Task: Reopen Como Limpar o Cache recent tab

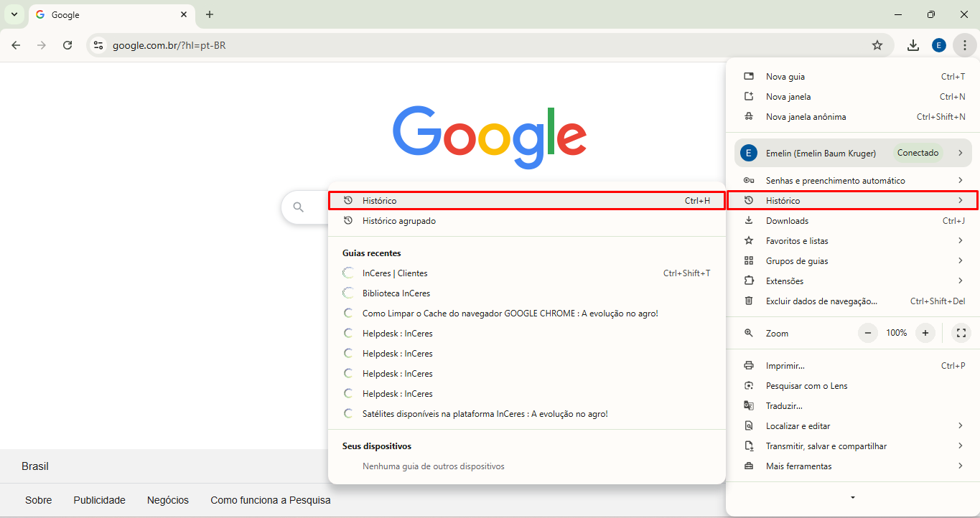Action: (526, 314)
